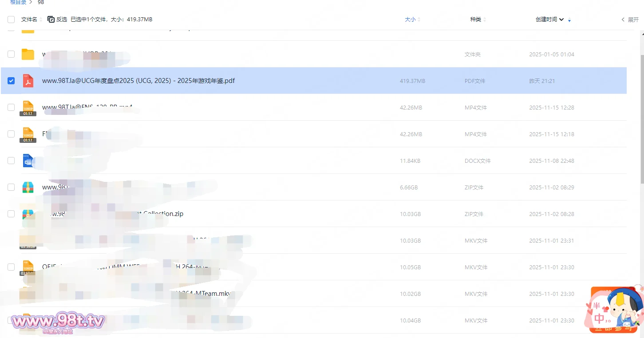Click the blue sort direction arrow beside 创建时间
Viewport: 644px width, 338px height.
pyautogui.click(x=569, y=20)
